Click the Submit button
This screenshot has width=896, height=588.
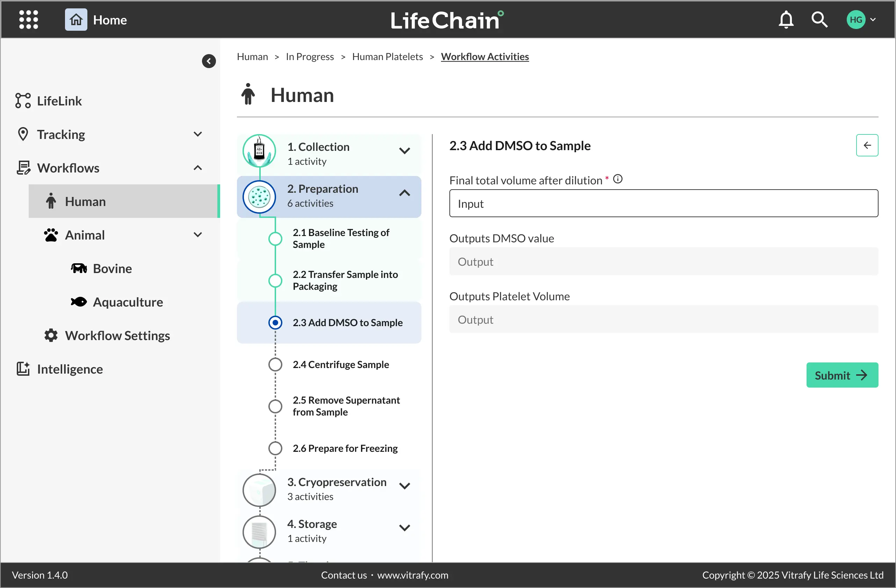pos(842,375)
